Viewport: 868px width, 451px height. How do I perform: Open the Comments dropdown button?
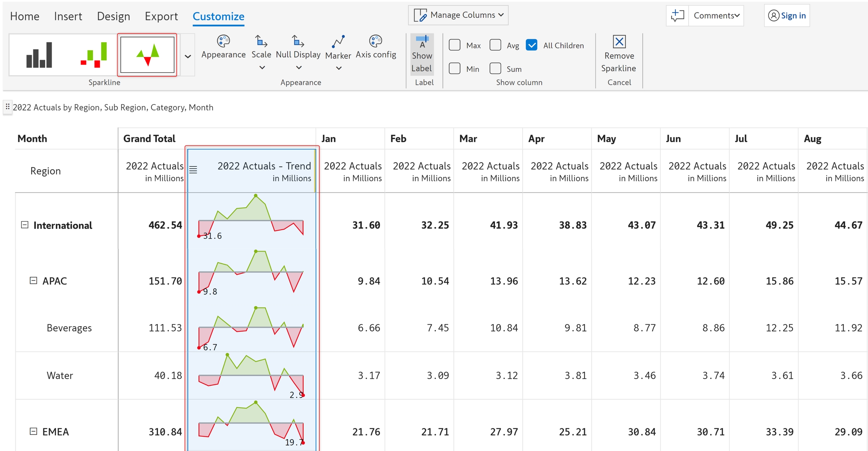[x=716, y=15]
